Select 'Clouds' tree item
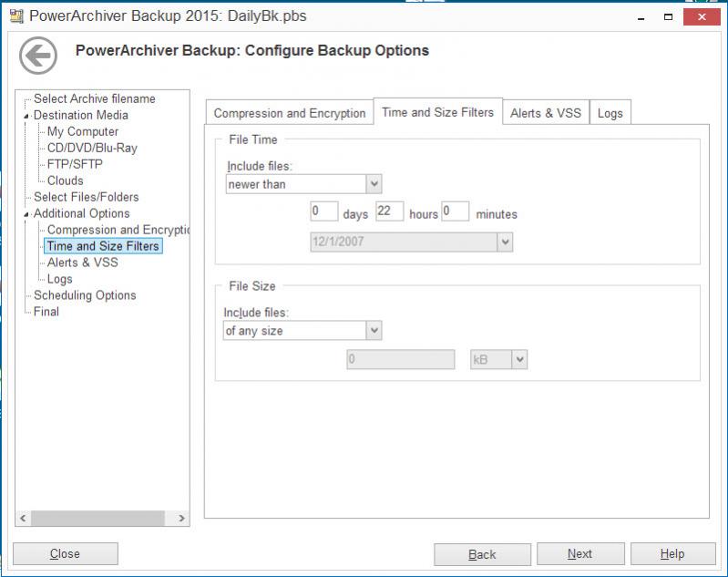The height and width of the screenshot is (577, 728). click(x=66, y=180)
